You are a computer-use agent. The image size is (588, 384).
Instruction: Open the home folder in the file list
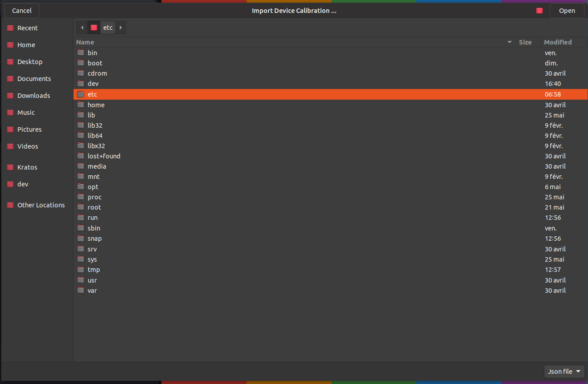(96, 105)
